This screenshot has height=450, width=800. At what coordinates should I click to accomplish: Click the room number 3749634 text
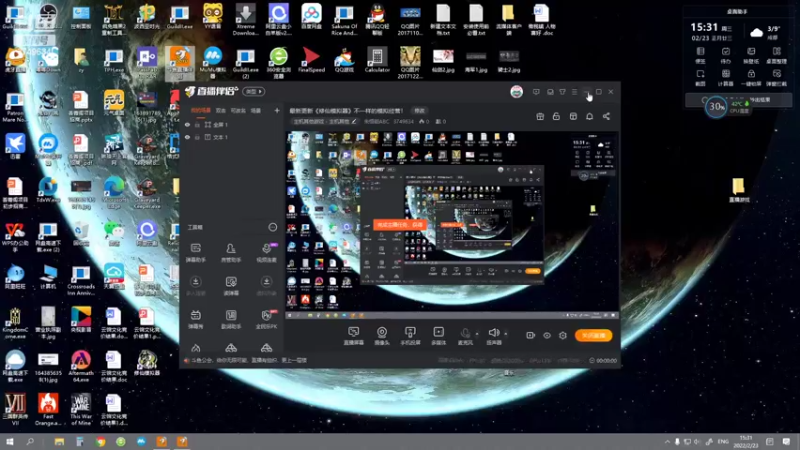point(403,121)
